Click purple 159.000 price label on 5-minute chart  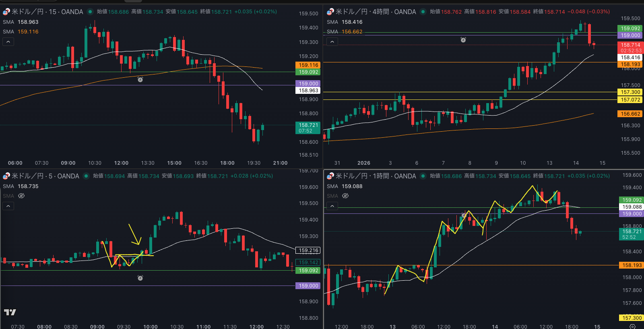[x=308, y=286]
